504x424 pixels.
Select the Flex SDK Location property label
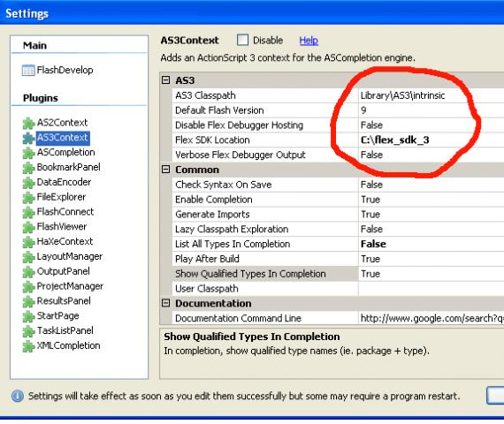click(x=212, y=140)
